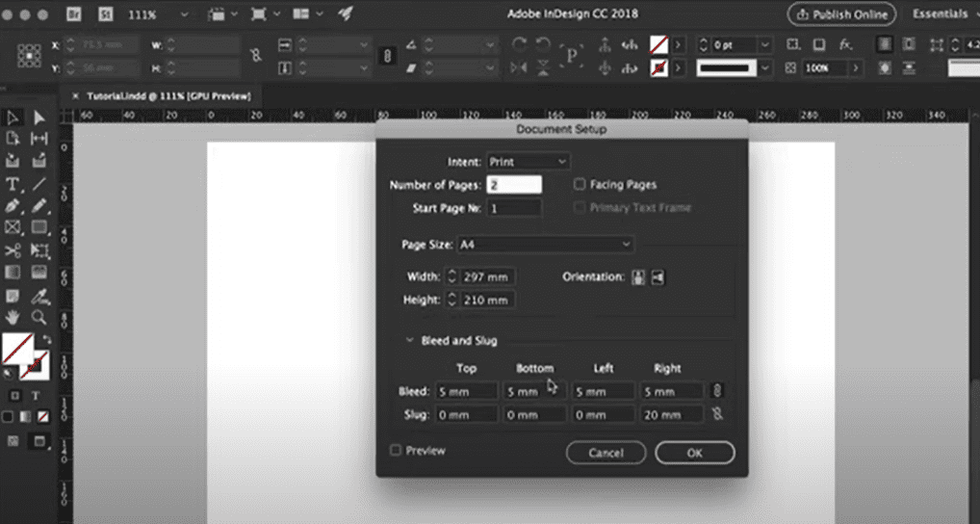Enable the Facing Pages checkbox

coord(580,185)
